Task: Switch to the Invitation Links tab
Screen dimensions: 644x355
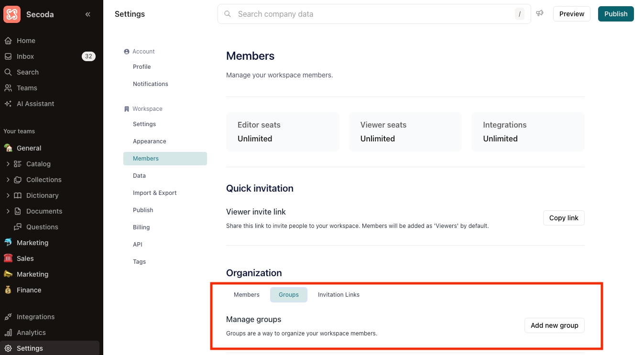Action: click(338, 295)
